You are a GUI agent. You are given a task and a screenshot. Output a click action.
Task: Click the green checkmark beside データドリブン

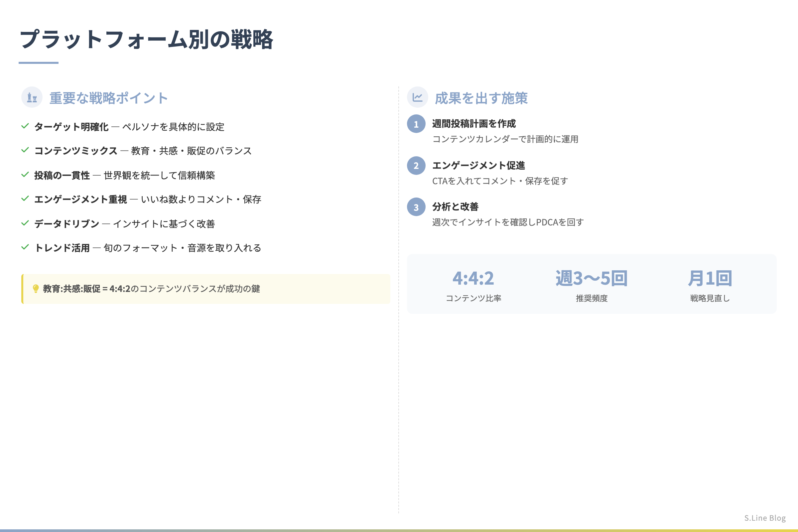[x=25, y=223]
